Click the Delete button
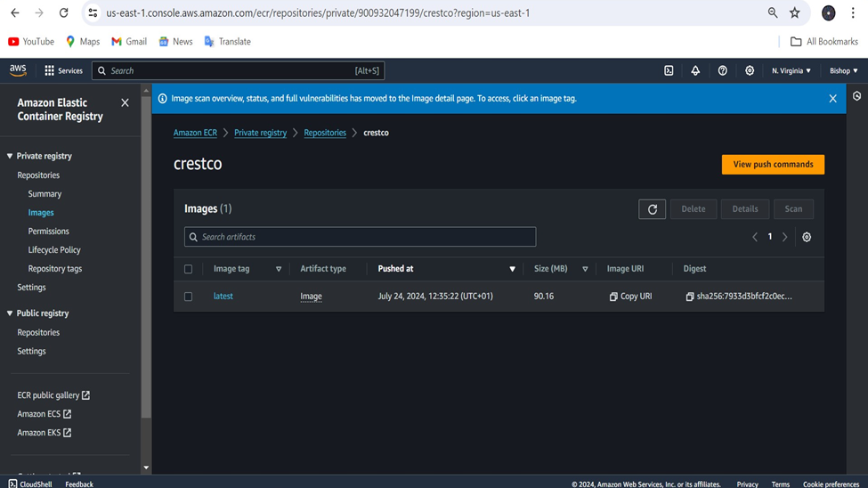Image resolution: width=868 pixels, height=488 pixels. pyautogui.click(x=694, y=209)
